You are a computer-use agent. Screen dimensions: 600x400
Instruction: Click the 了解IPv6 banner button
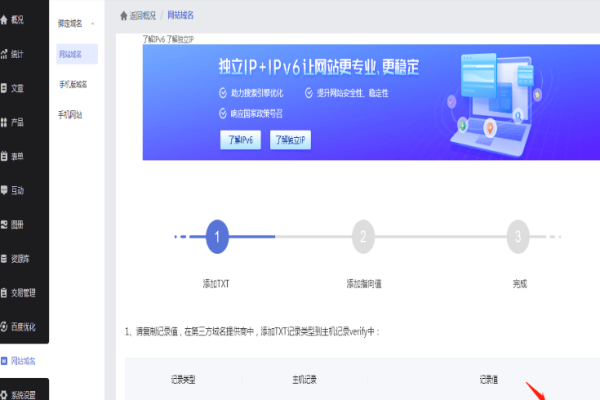tap(241, 140)
